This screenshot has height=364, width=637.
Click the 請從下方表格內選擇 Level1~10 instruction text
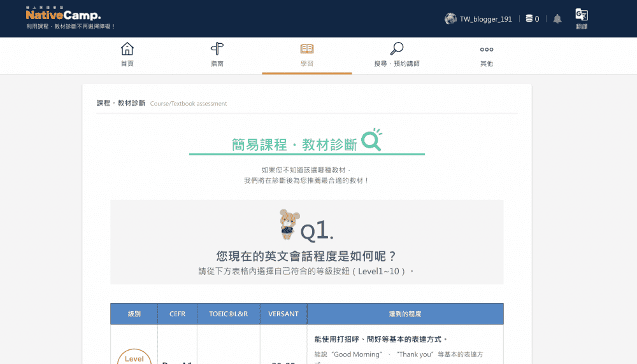click(306, 271)
